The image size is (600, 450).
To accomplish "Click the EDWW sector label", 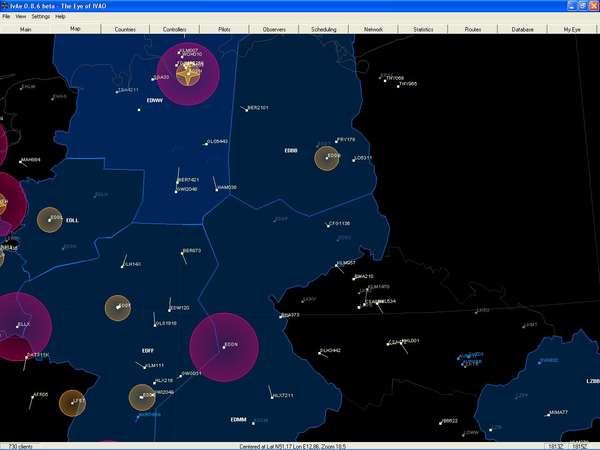I will pos(155,100).
